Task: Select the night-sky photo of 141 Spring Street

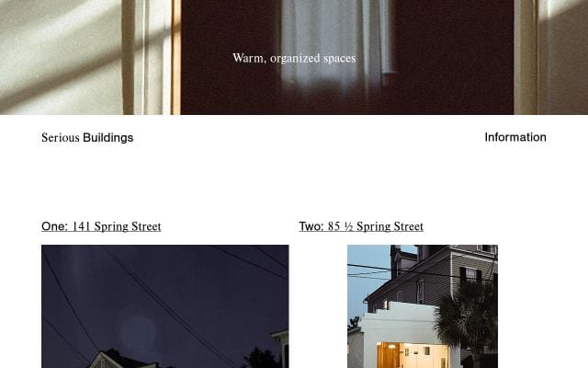Action: pyautogui.click(x=165, y=306)
